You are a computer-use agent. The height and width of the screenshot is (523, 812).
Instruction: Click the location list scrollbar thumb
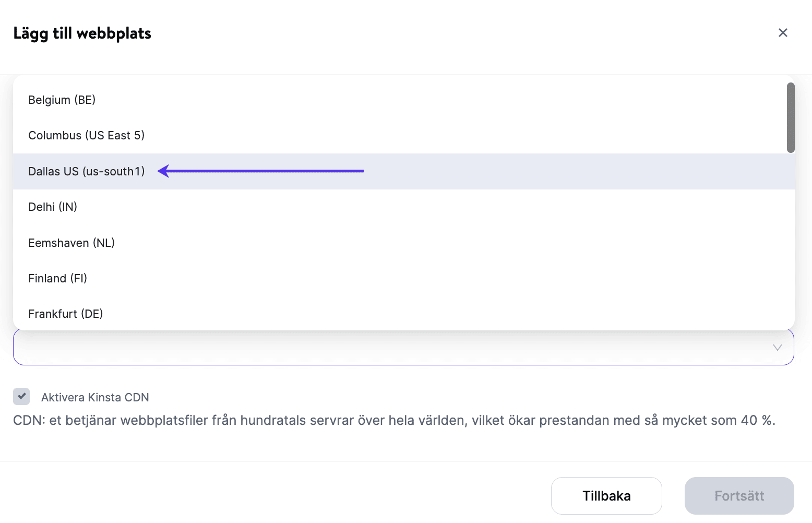click(x=791, y=118)
